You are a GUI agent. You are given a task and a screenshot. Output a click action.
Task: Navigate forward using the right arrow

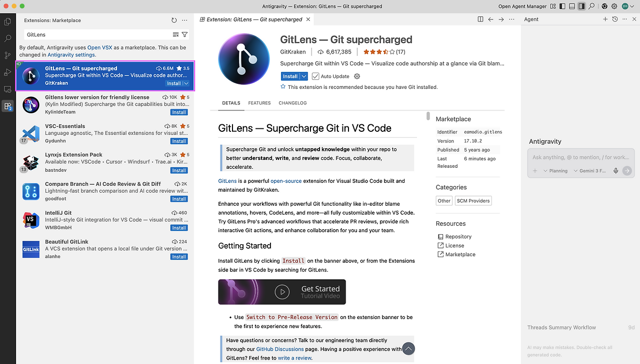coord(501,19)
